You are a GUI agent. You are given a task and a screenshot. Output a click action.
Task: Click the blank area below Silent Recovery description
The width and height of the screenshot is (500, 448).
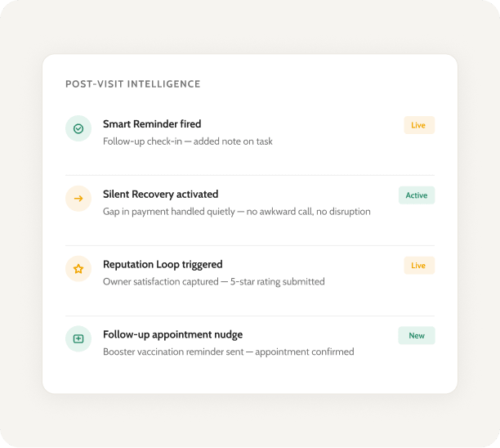point(250,231)
